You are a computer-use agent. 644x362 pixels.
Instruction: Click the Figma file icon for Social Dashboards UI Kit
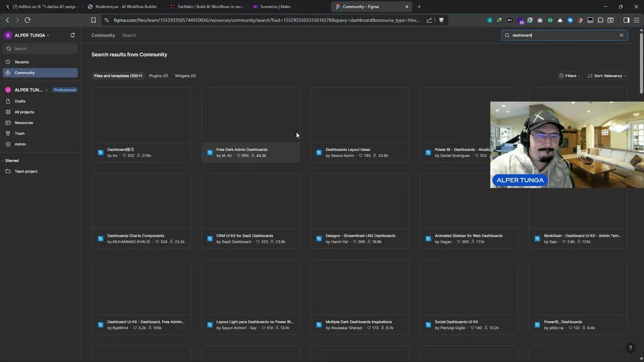(x=428, y=325)
